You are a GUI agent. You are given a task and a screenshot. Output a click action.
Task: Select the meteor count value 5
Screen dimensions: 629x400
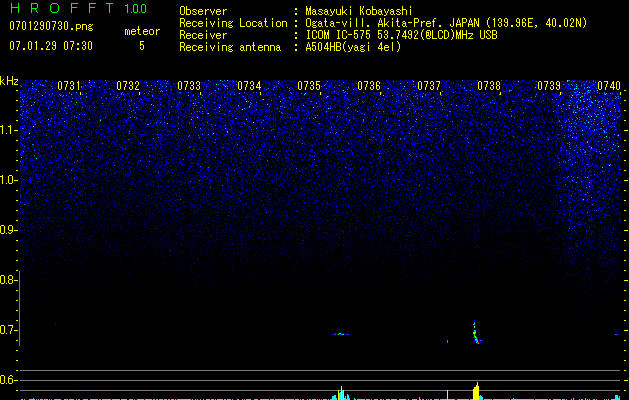tap(142, 46)
